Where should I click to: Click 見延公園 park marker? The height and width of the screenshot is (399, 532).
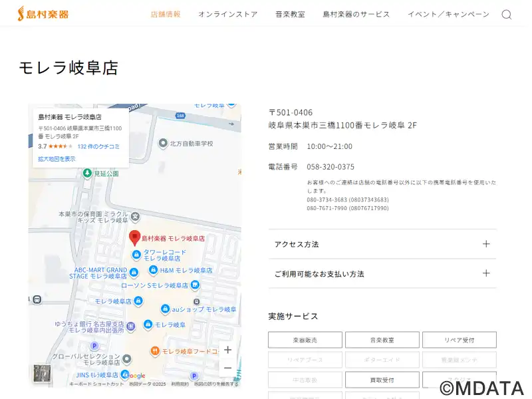(x=88, y=174)
